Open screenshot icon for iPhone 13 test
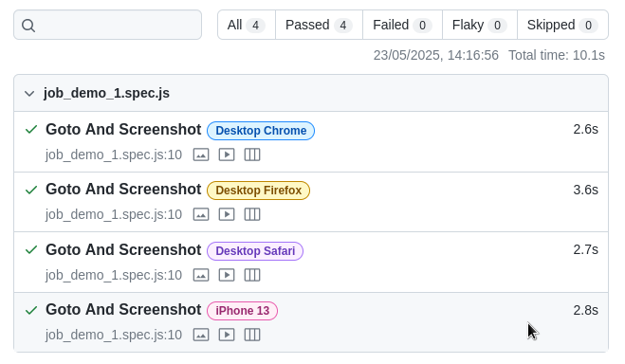 pyautogui.click(x=201, y=335)
